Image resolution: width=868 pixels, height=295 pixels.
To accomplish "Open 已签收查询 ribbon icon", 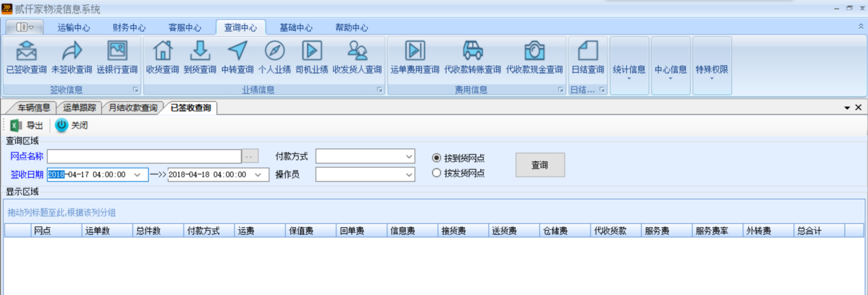I will click(x=26, y=51).
